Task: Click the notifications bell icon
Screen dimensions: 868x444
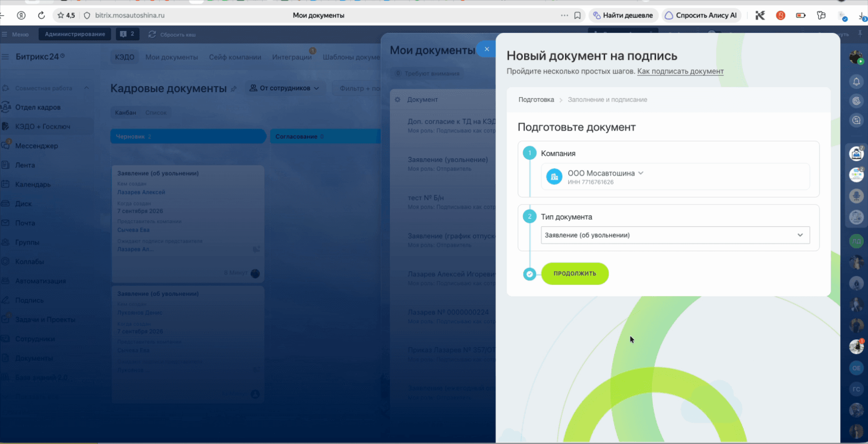Action: coord(856,82)
